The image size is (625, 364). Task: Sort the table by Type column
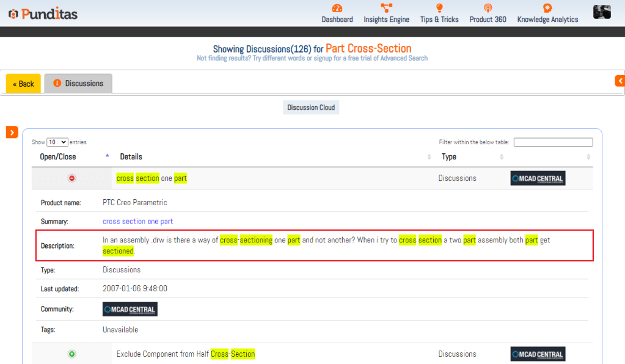(449, 157)
